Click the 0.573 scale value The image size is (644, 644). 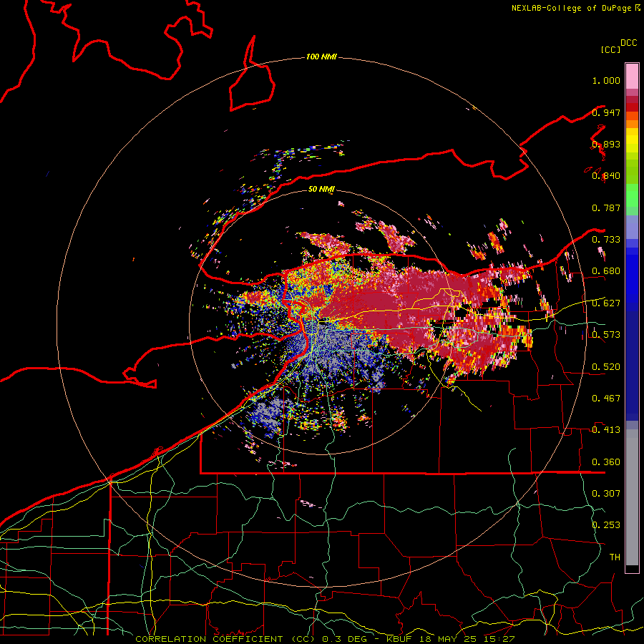click(606, 334)
